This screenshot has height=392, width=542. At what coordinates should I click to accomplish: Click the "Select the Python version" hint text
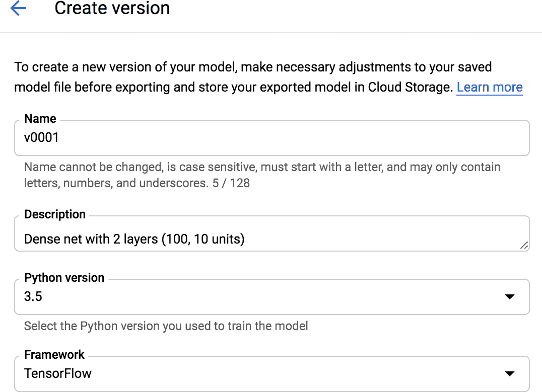tap(166, 326)
